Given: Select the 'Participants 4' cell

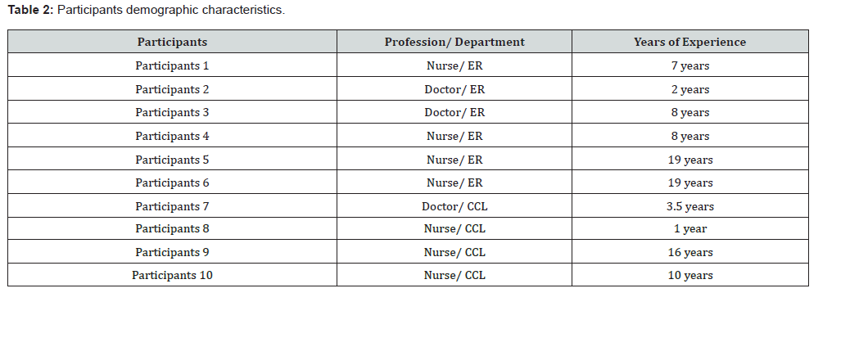Looking at the screenshot, I should click(172, 136).
